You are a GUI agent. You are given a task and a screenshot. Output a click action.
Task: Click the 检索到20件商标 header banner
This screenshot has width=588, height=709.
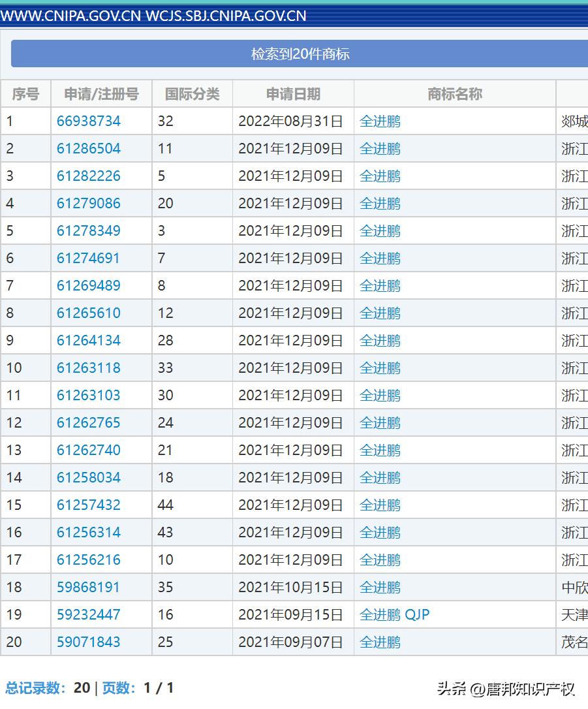point(298,54)
